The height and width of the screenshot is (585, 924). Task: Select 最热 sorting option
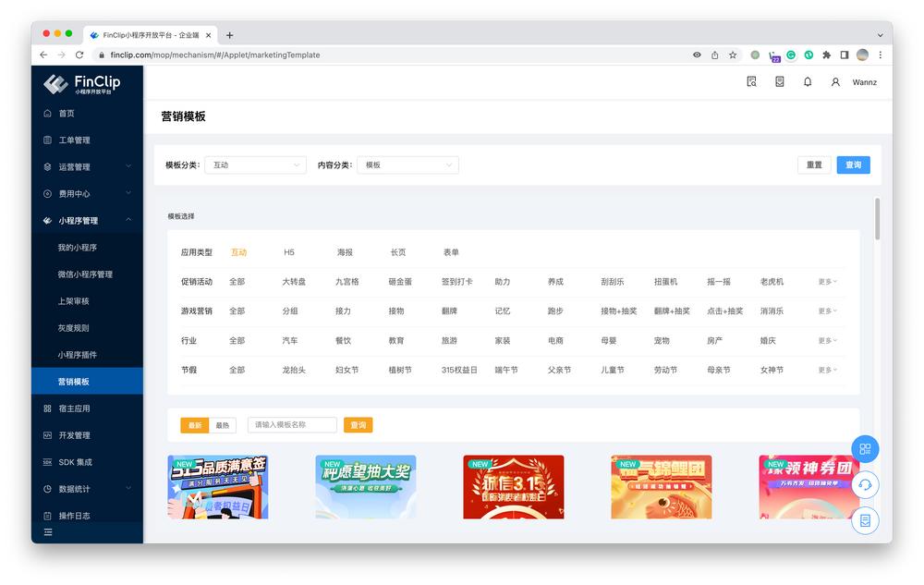point(221,425)
